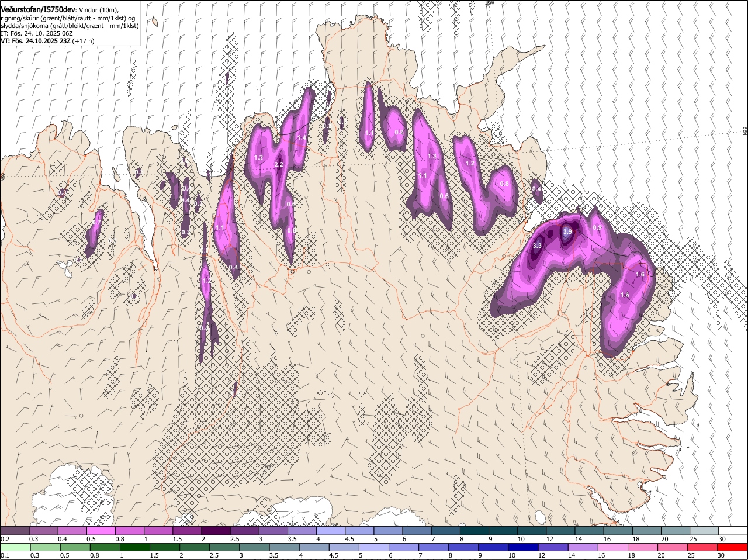This screenshot has height=560, width=748.
Task: Click the N99 label on the right edge
Action: (x=745, y=132)
